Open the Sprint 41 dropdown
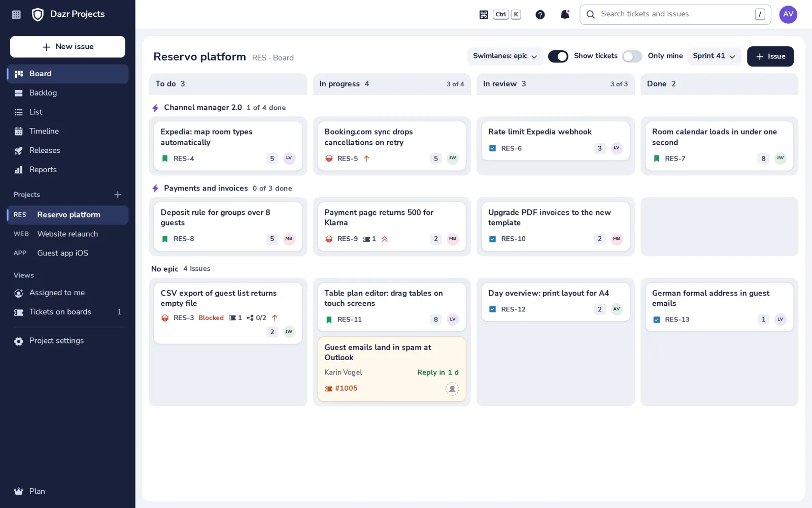Screen dimensions: 812x508 (714, 56)
